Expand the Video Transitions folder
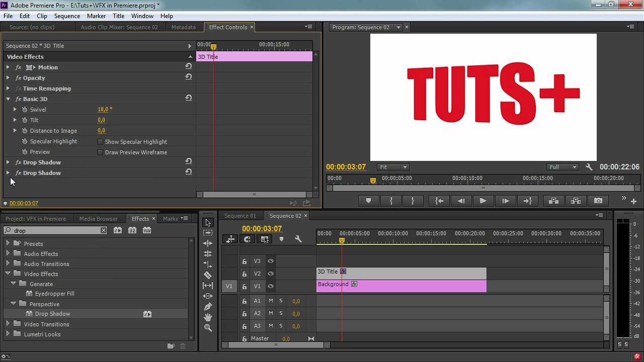The height and width of the screenshot is (362, 644). (x=8, y=324)
